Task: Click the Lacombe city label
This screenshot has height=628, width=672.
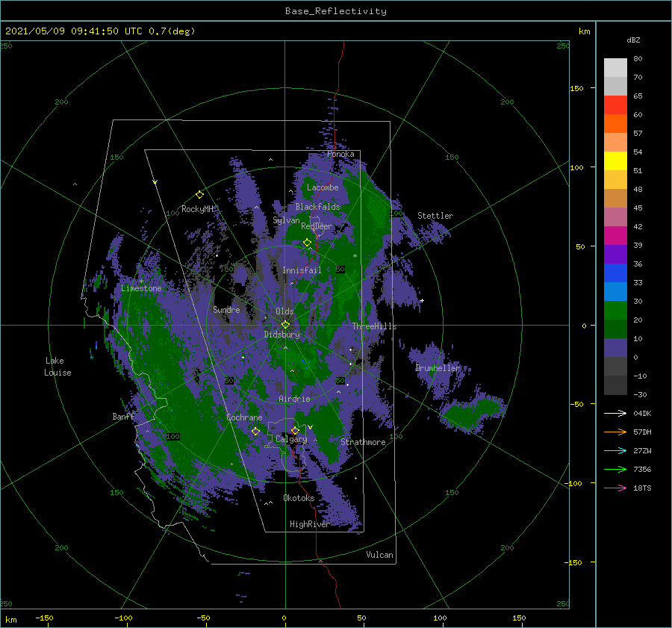Action: tap(323, 187)
